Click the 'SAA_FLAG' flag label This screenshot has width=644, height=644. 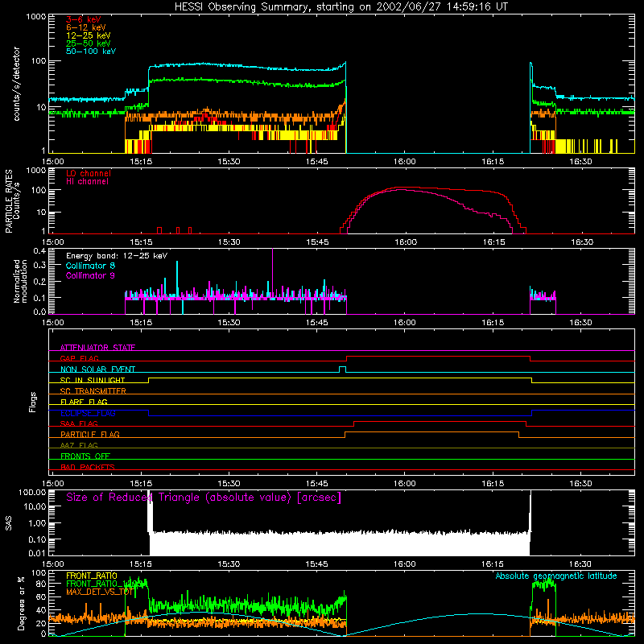tap(79, 423)
